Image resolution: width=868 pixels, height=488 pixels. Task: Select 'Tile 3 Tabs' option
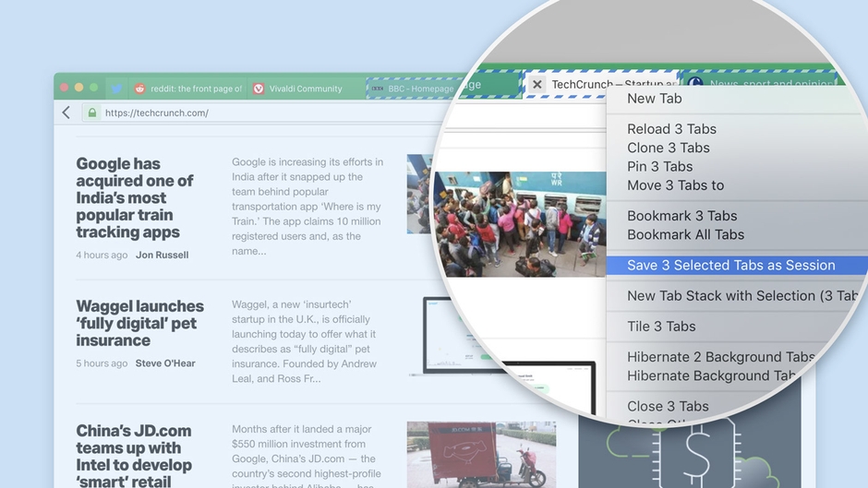coord(661,326)
